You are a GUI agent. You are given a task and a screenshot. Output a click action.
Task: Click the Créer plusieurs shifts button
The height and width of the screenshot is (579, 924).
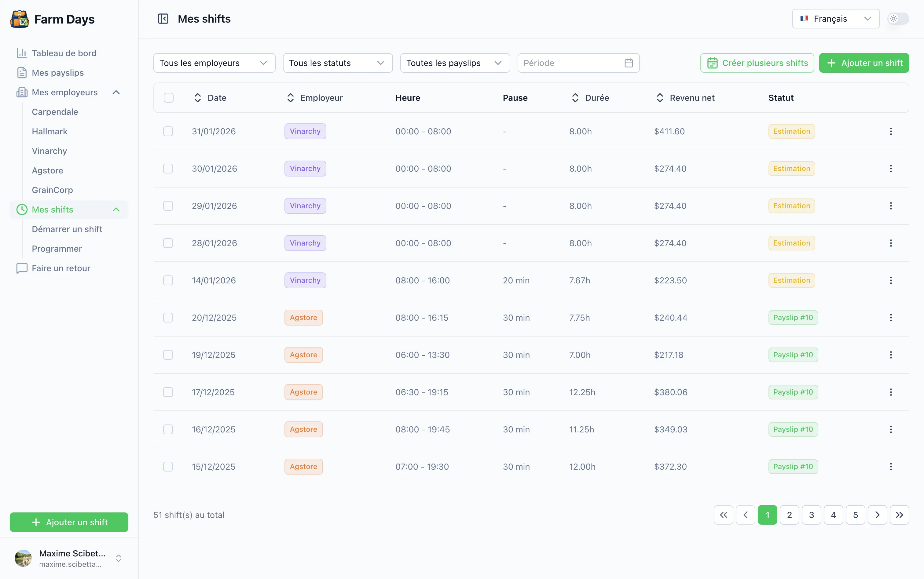click(x=757, y=63)
